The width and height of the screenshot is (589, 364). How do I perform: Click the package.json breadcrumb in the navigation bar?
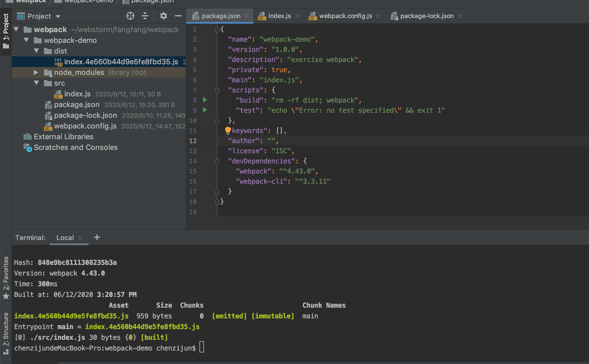coord(148,1)
